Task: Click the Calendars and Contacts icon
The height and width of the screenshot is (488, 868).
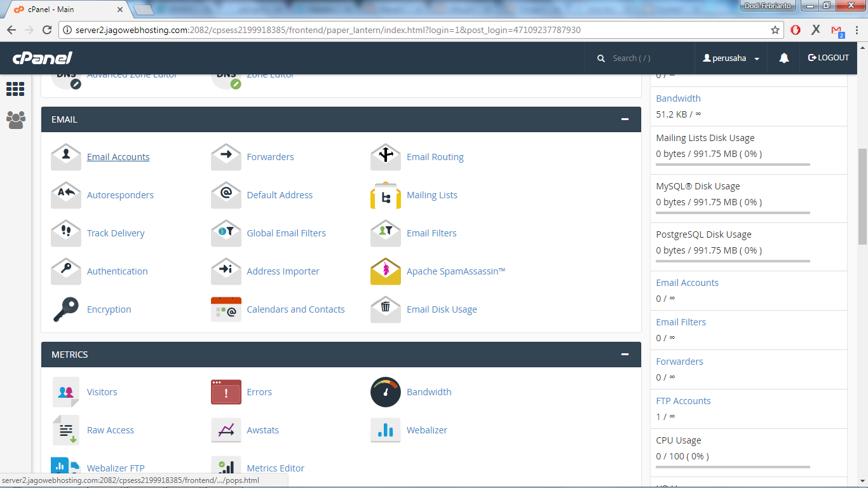Action: 226,310
